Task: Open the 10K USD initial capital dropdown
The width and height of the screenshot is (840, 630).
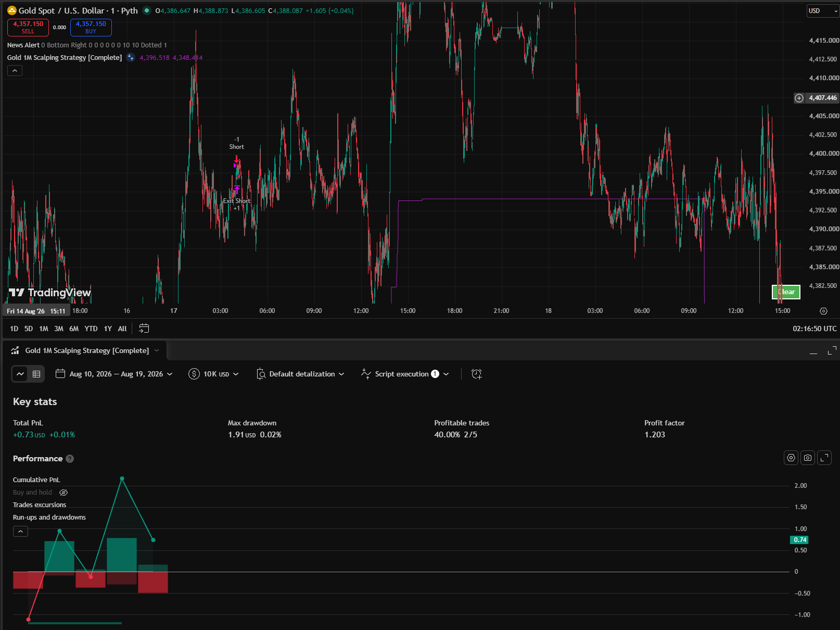Action: point(214,374)
